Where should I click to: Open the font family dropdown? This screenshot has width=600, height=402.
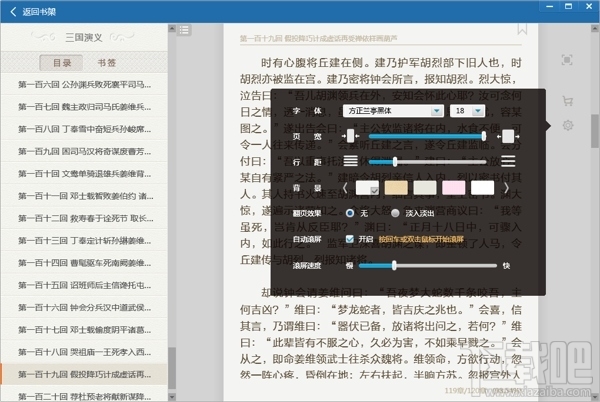(x=393, y=111)
